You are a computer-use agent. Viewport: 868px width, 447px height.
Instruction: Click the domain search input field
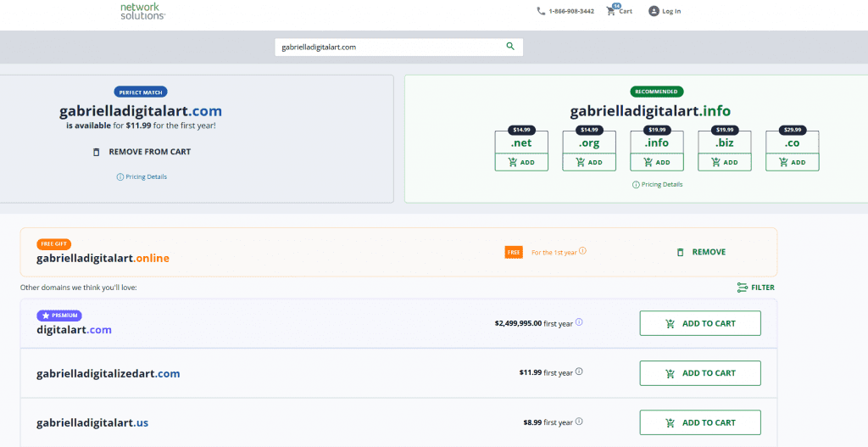click(x=398, y=47)
